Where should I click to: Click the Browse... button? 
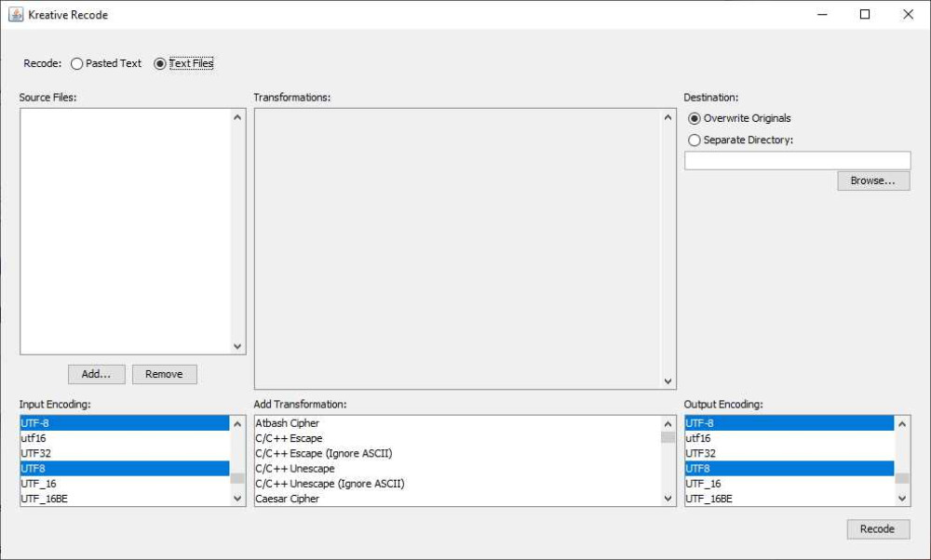coord(873,181)
